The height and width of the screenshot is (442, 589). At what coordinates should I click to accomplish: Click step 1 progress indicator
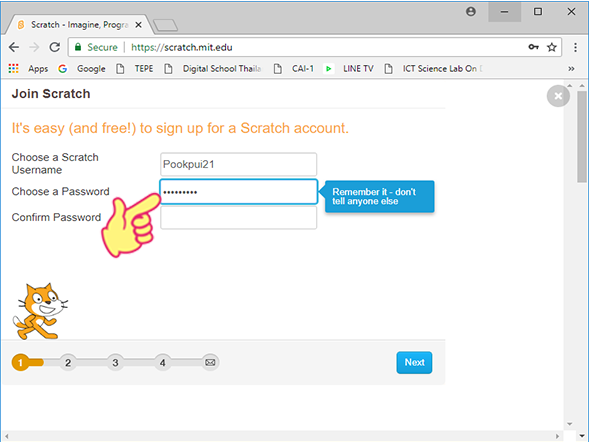(x=21, y=362)
